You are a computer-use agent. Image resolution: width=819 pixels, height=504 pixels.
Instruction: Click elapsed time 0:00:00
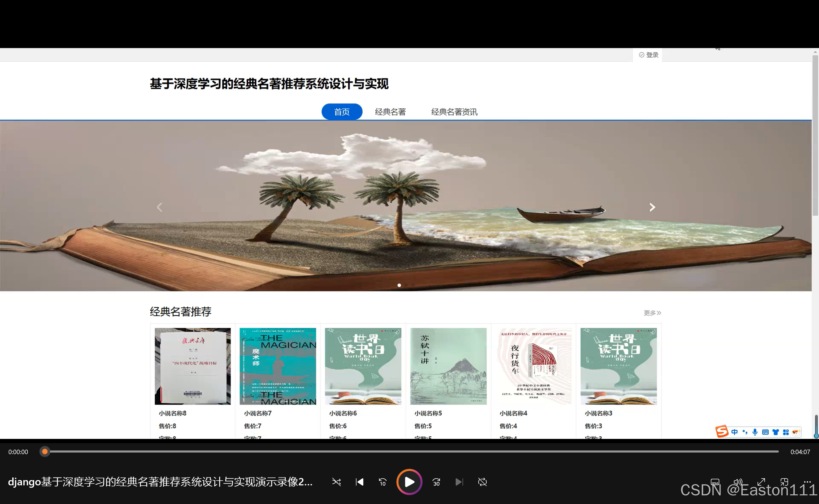[18, 452]
